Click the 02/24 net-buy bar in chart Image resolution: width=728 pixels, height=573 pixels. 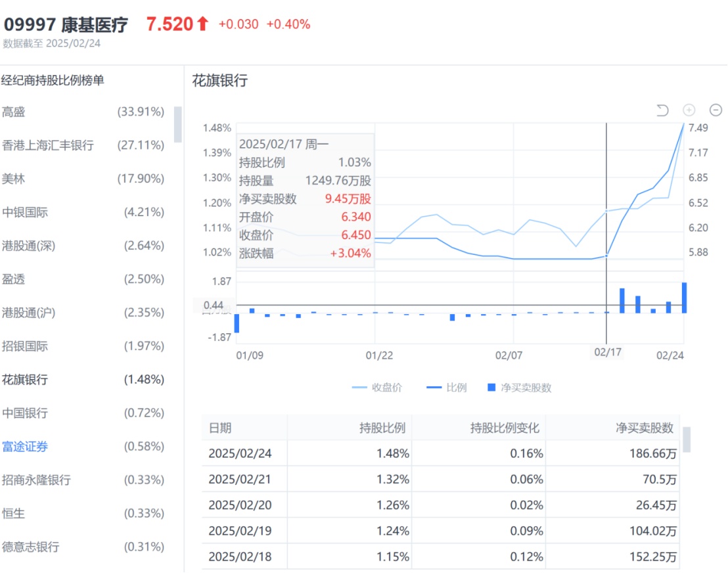[x=684, y=298]
